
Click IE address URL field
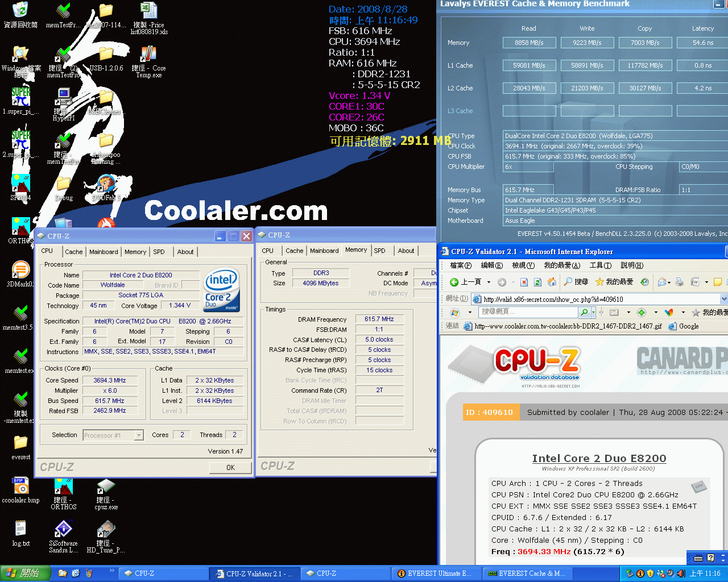594,299
